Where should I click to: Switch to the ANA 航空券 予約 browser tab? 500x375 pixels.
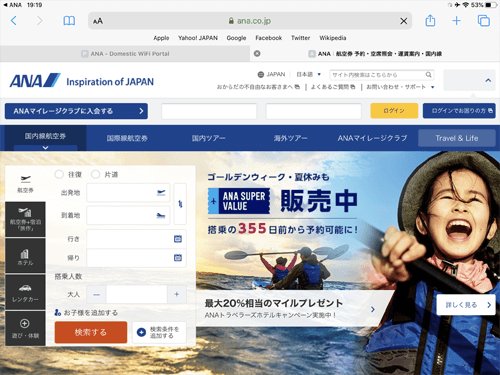(375, 54)
